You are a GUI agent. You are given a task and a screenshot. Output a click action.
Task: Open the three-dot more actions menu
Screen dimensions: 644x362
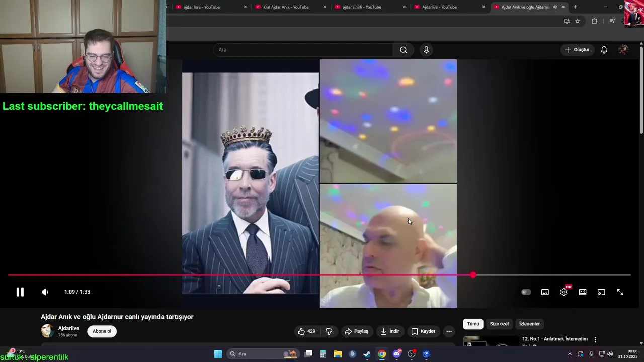click(x=449, y=331)
